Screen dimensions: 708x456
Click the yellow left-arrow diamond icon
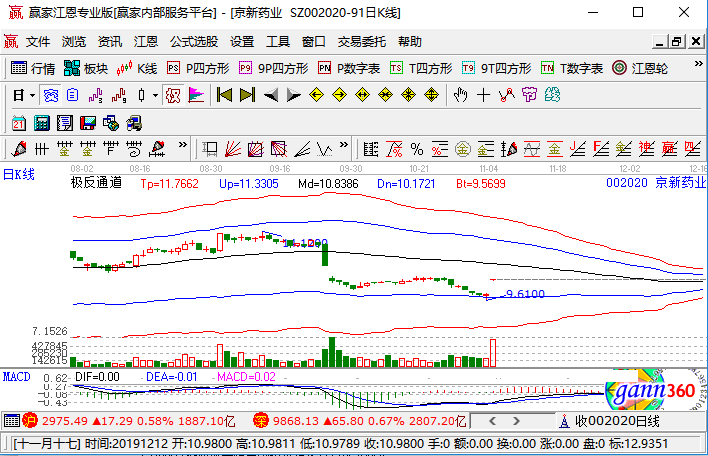pos(317,95)
